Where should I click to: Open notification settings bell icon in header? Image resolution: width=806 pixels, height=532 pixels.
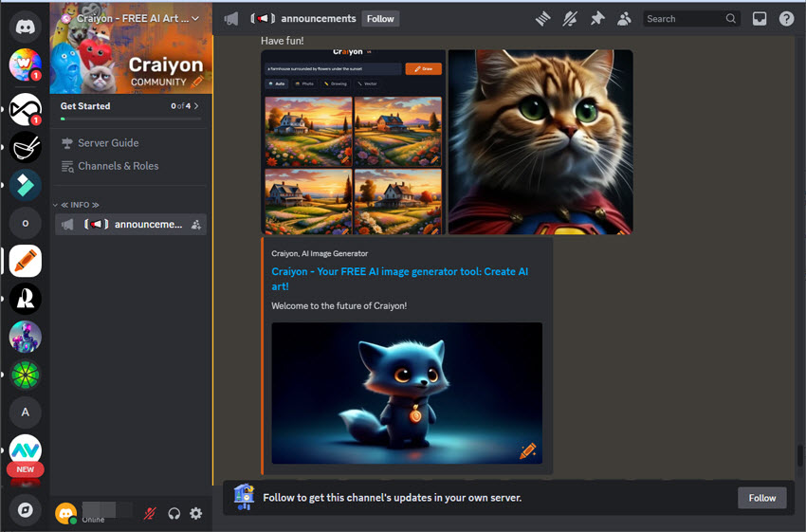[570, 19]
